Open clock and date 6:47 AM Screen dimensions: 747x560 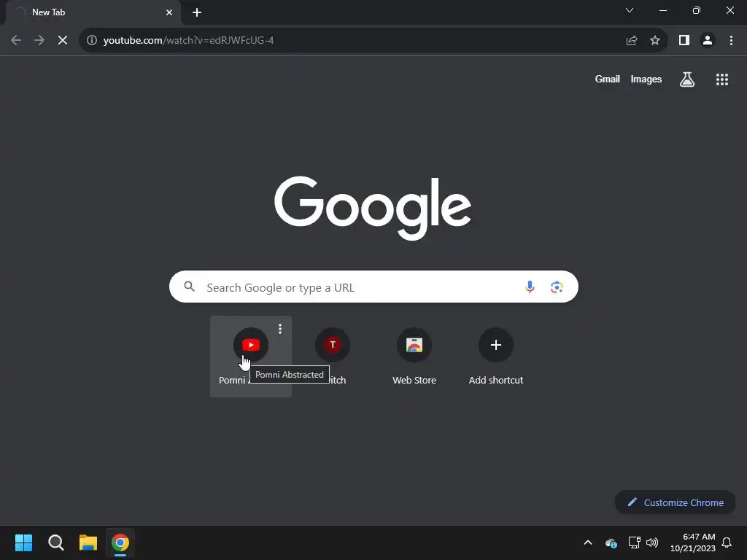click(x=693, y=542)
